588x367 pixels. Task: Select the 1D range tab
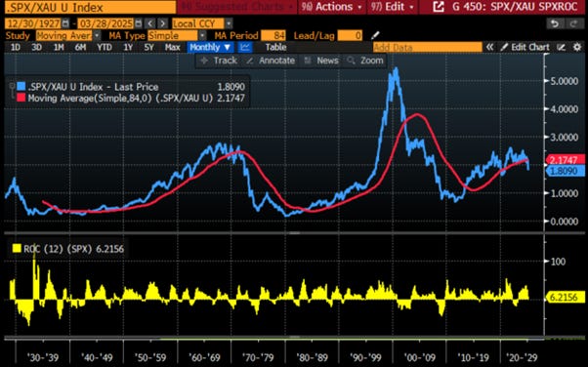point(16,47)
